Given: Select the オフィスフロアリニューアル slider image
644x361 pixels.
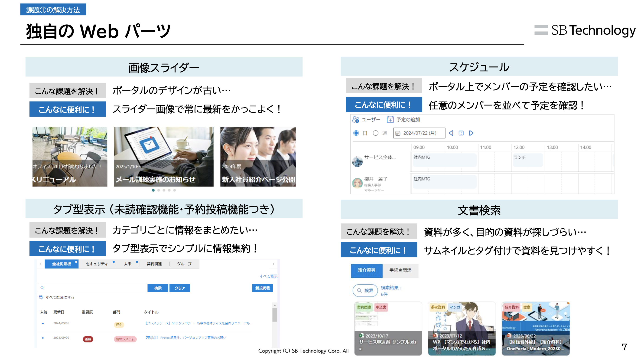Looking at the screenshot, I should [70, 157].
